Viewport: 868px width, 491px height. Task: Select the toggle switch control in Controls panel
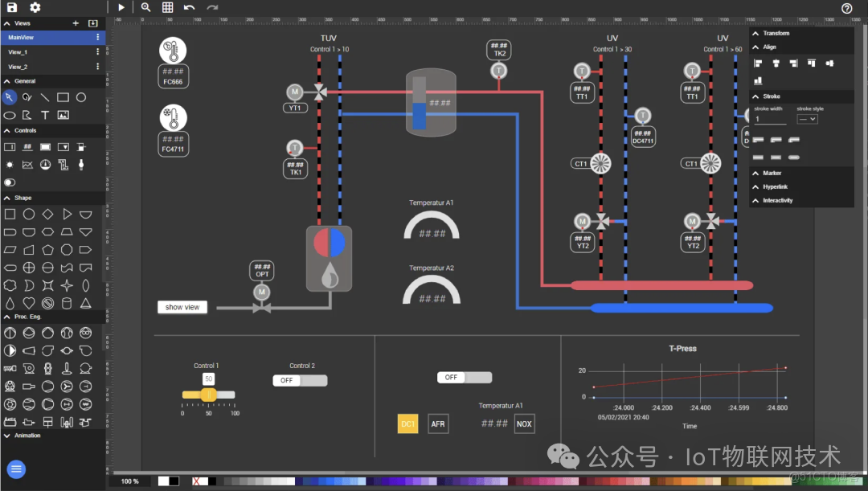pos(10,182)
